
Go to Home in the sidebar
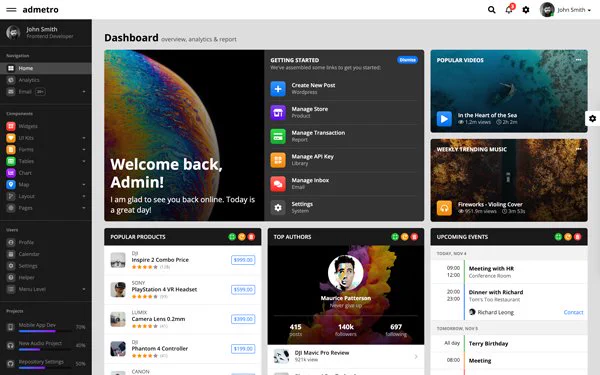point(46,68)
